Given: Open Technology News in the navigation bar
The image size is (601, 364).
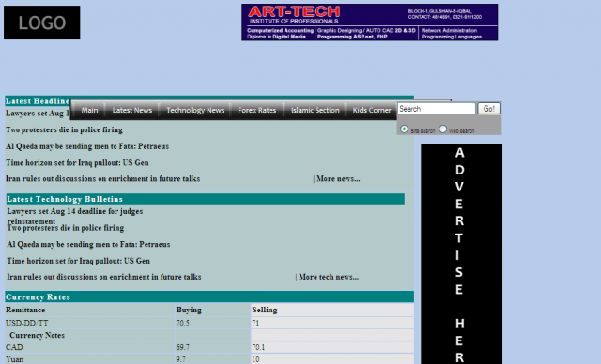Looking at the screenshot, I should point(195,111).
